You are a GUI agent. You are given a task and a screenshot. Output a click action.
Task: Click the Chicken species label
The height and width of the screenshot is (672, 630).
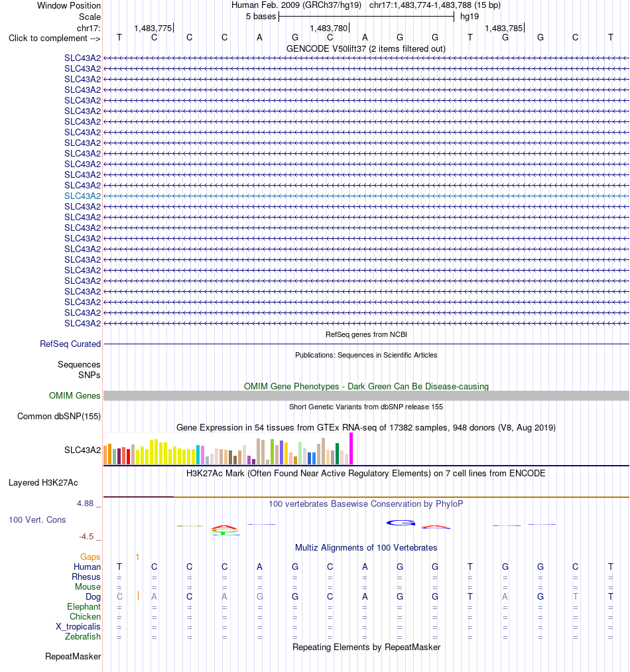85,616
